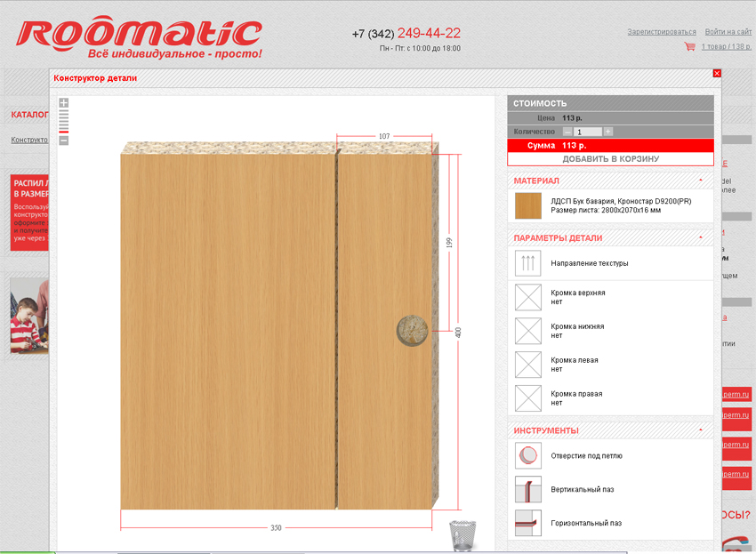The height and width of the screenshot is (554, 756).
Task: Choose the beech material color swatch
Action: pos(527,205)
